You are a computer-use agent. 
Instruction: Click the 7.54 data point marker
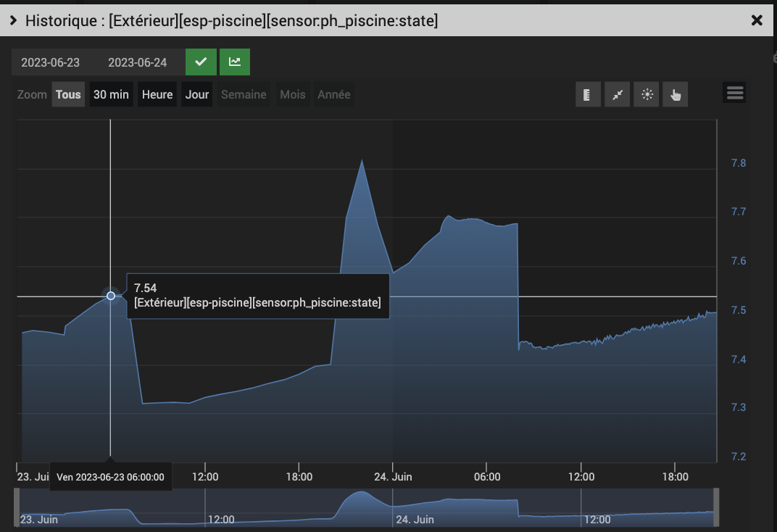(x=111, y=296)
